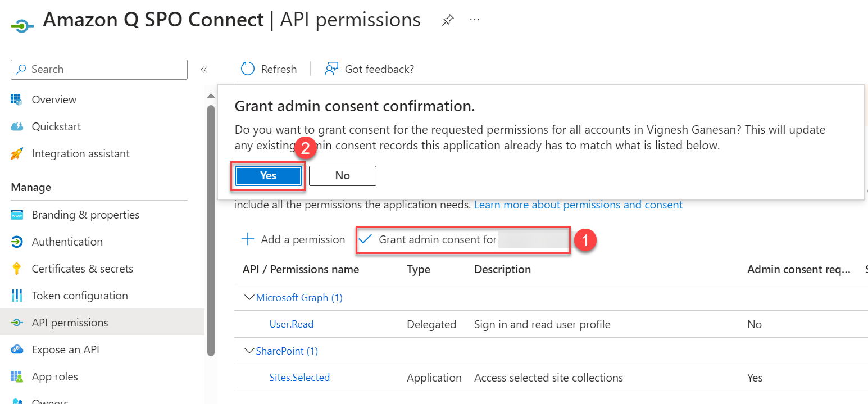Viewport: 868px width, 404px height.
Task: Collapse the left navigation pane
Action: coord(204,69)
